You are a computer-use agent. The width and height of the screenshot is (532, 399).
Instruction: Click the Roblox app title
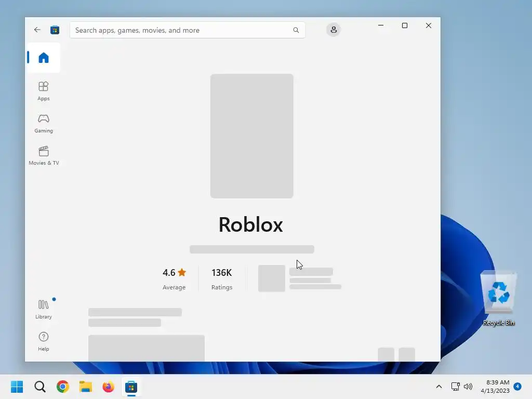[x=251, y=224]
